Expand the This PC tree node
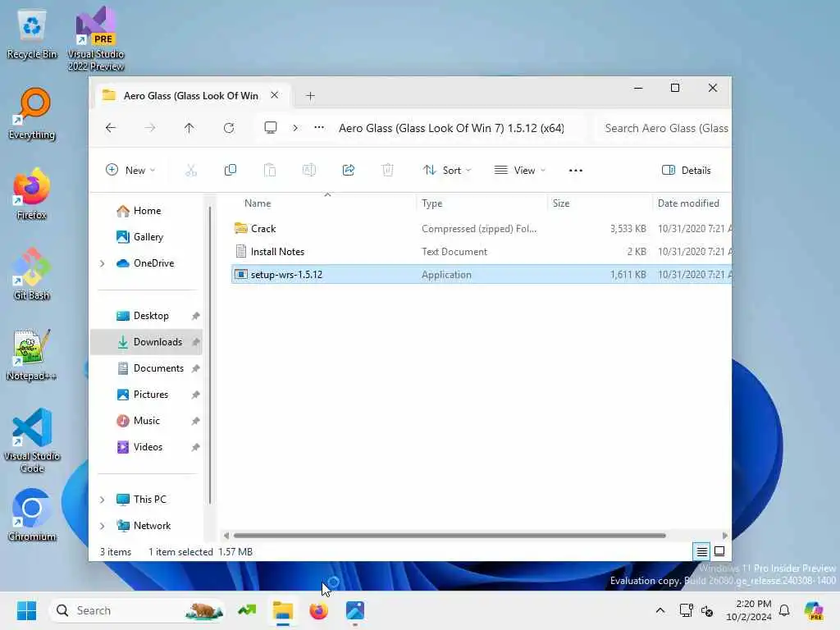Screen dimensions: 840x630 [x=102, y=500]
